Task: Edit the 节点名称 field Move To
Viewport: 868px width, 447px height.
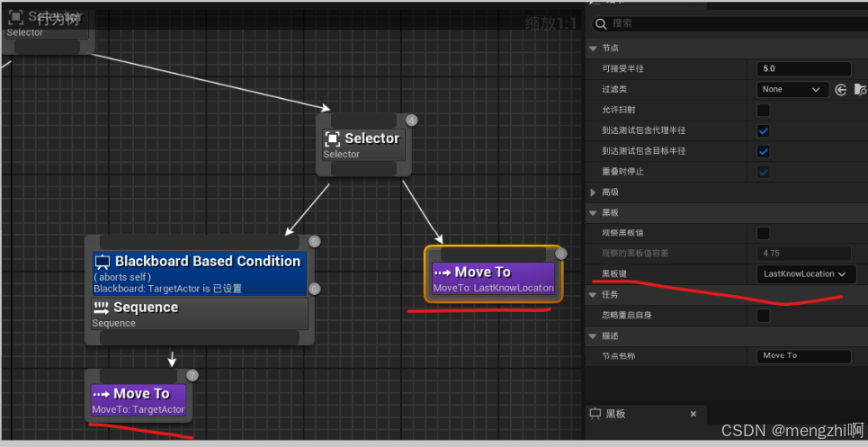Action: [803, 356]
